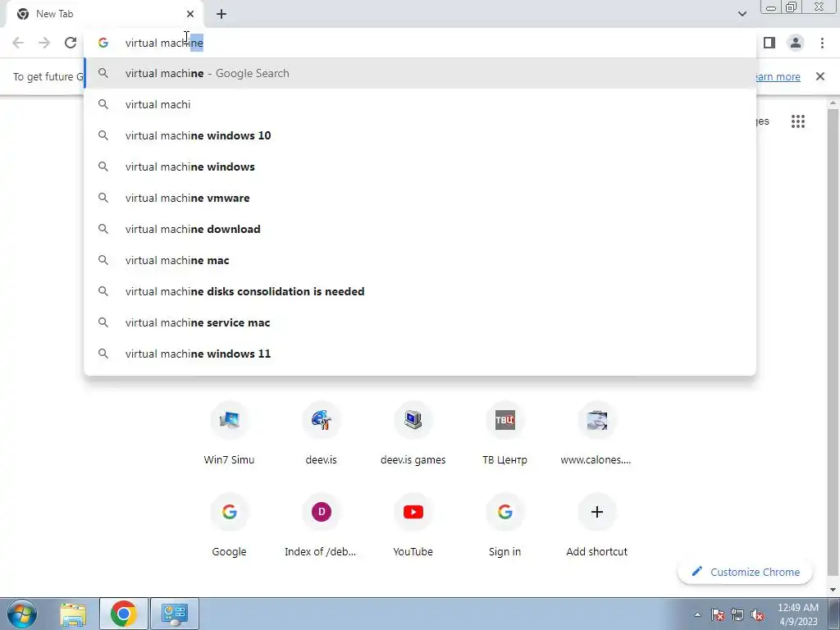Open a new tab with plus button
Viewport: 840px width, 630px height.
(x=221, y=14)
